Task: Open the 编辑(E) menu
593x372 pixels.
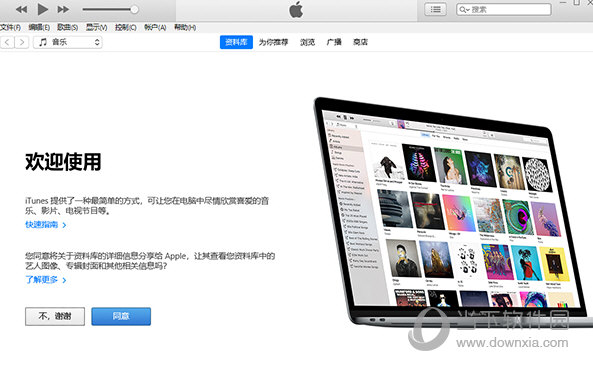Action: tap(39, 27)
